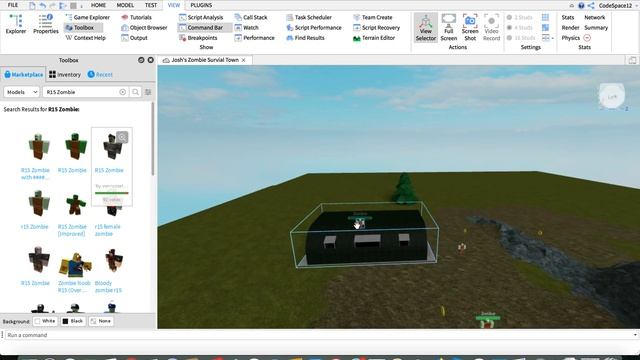The width and height of the screenshot is (640, 360).
Task: Open Team Create
Action: (x=373, y=17)
